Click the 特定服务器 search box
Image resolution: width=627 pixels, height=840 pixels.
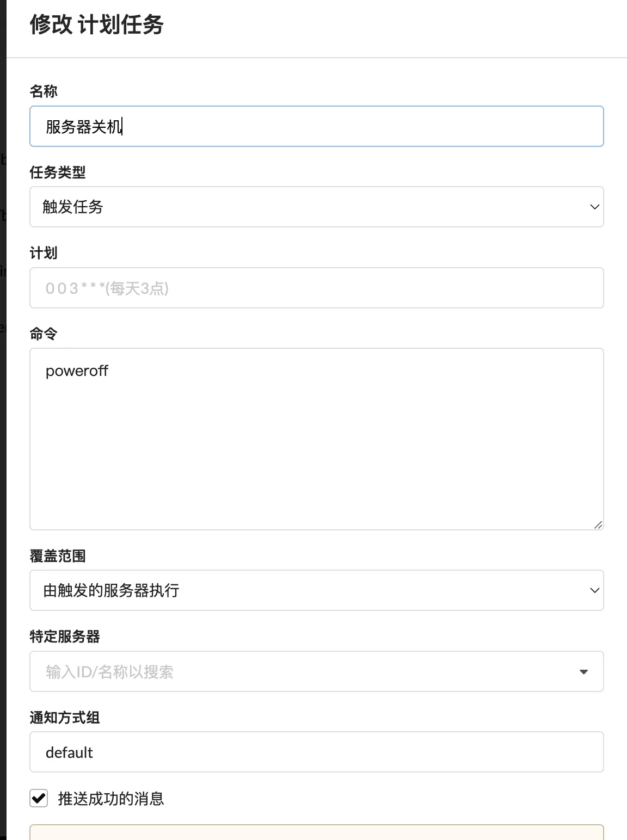point(305,671)
